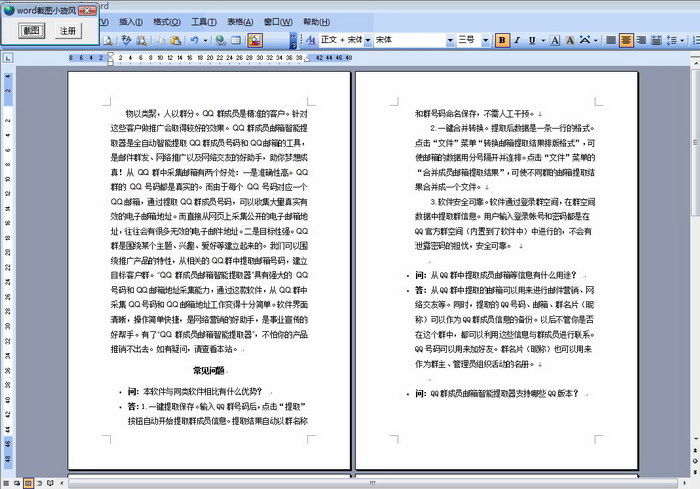Image resolution: width=700 pixels, height=489 pixels.
Task: Toggle Bold formatting
Action: tap(502, 40)
